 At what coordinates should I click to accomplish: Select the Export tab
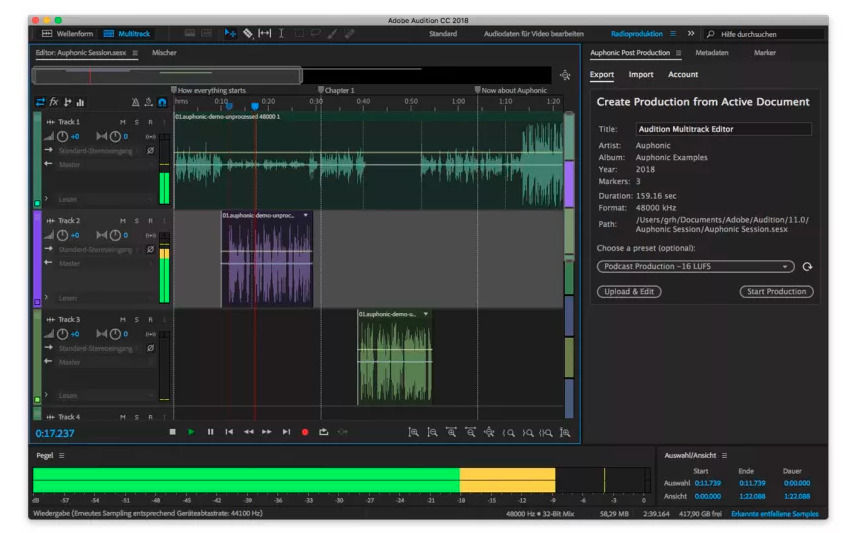602,74
